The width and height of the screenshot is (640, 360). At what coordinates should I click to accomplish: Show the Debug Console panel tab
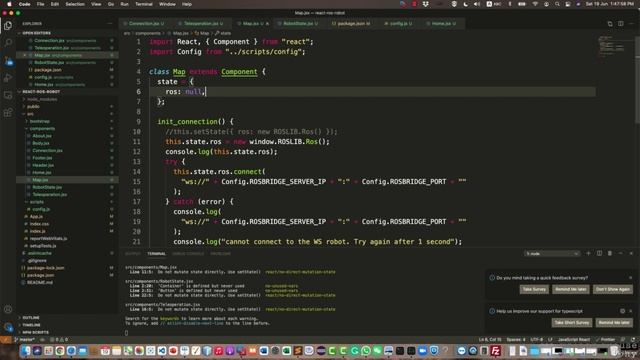tap(188, 253)
